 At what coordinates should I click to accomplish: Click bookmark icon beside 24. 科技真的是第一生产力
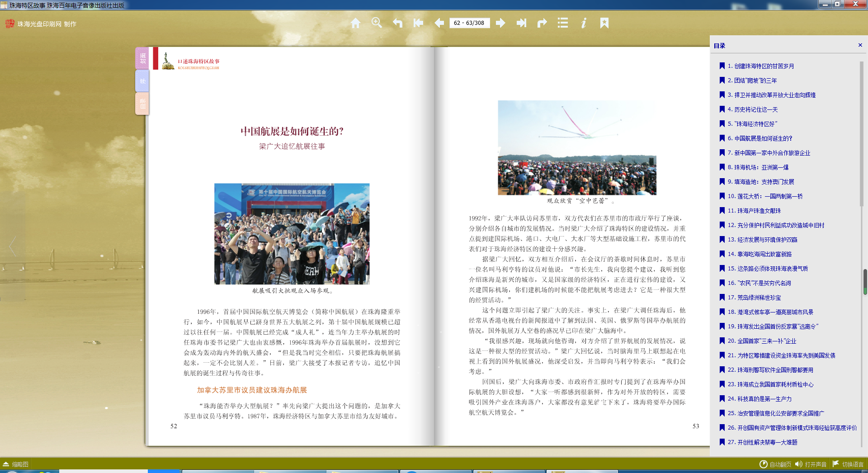pos(722,399)
